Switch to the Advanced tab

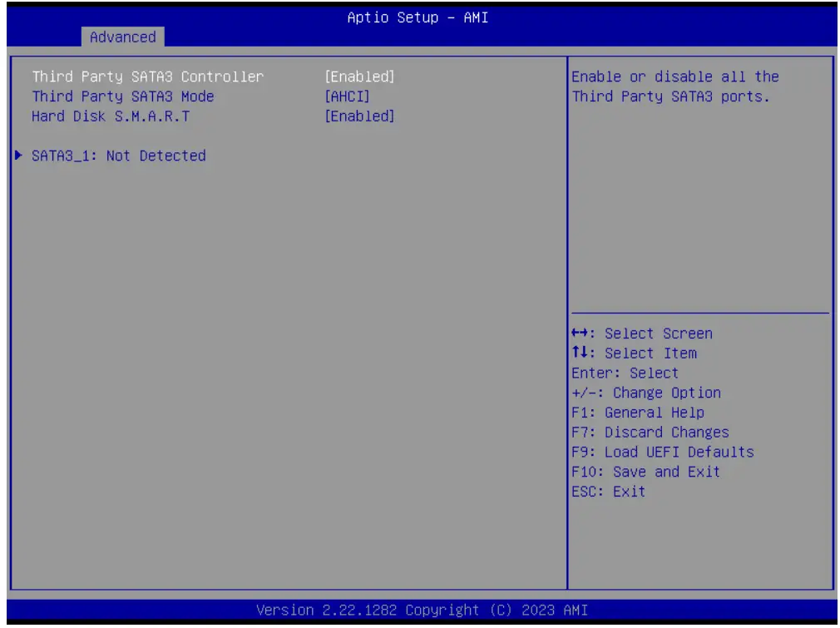click(x=125, y=37)
